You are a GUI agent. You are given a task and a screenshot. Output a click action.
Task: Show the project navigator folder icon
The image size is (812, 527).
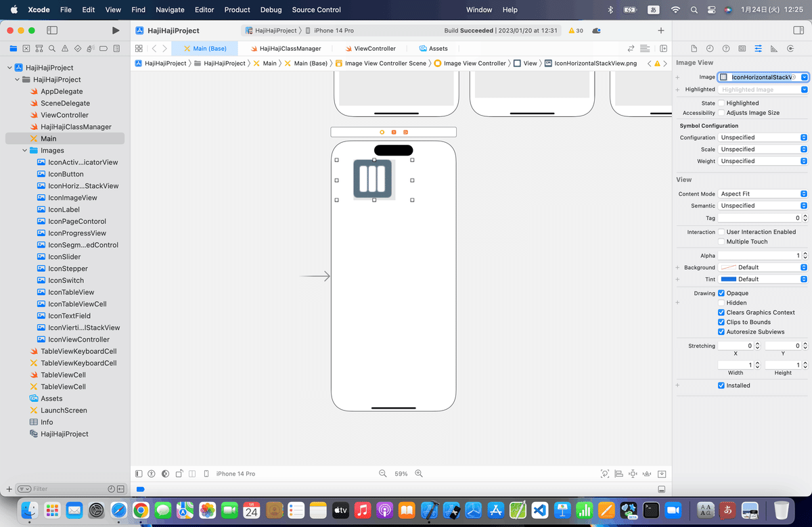(x=14, y=49)
